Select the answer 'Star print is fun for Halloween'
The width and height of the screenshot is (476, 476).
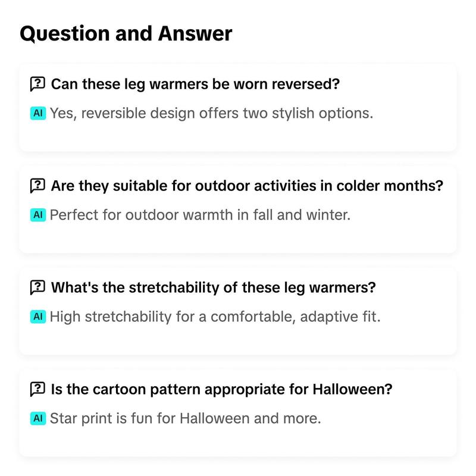186,418
